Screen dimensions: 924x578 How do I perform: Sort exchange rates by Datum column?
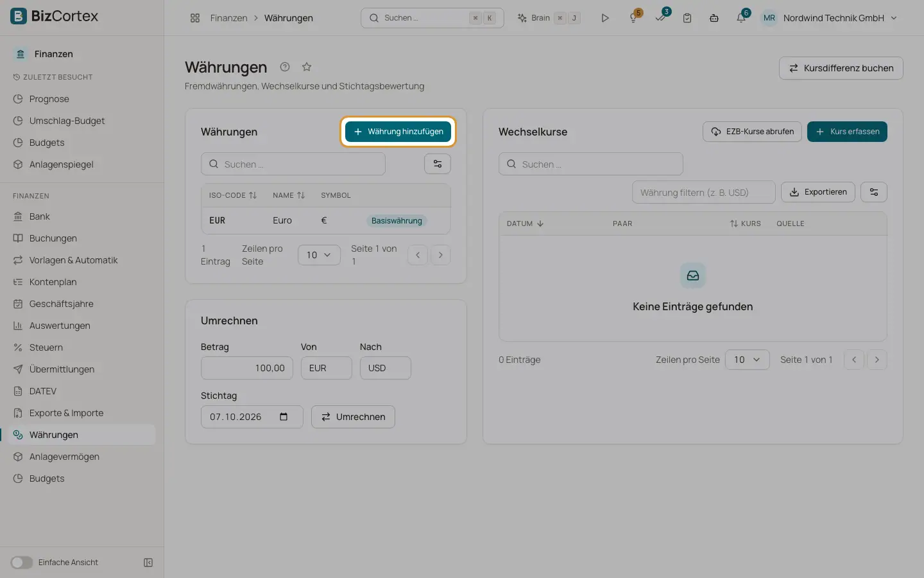pyautogui.click(x=525, y=223)
